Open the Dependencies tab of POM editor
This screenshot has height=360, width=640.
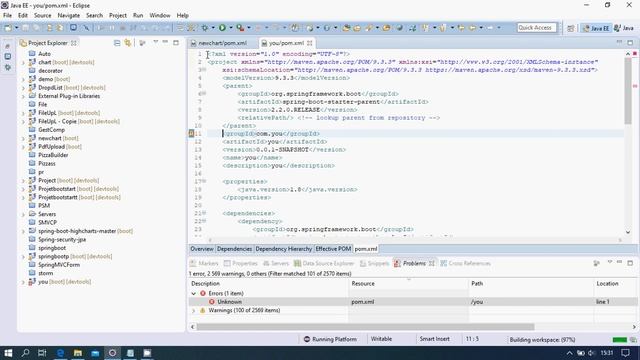pos(234,249)
